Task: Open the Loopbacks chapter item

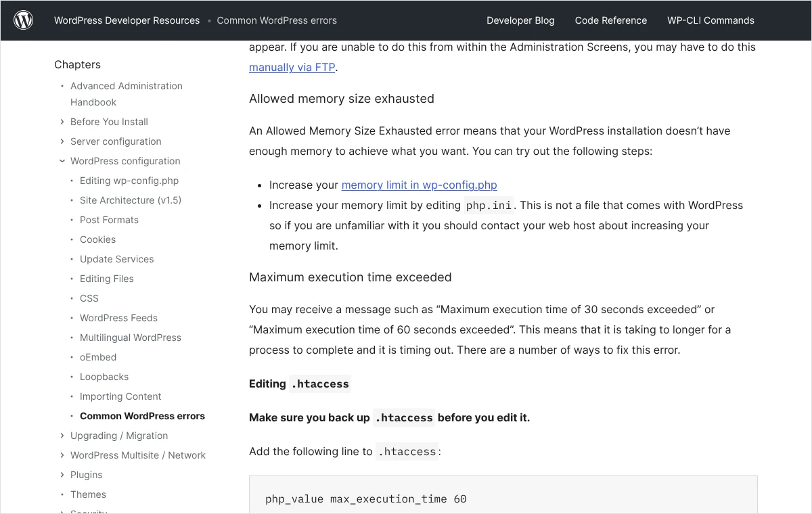Action: pyautogui.click(x=104, y=377)
